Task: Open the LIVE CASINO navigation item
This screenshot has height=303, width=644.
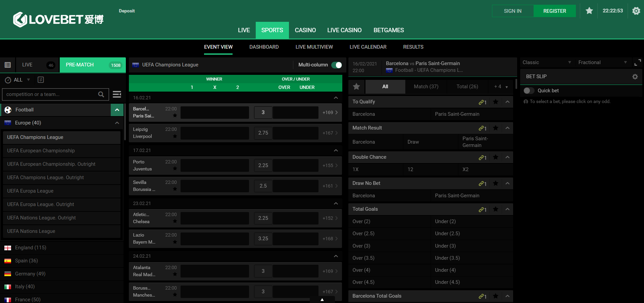Action: (344, 30)
